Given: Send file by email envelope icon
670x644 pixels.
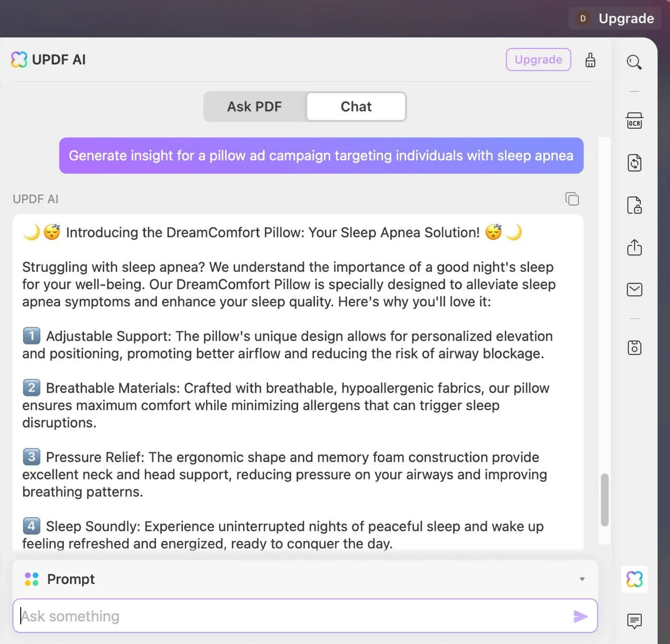Looking at the screenshot, I should click(634, 290).
